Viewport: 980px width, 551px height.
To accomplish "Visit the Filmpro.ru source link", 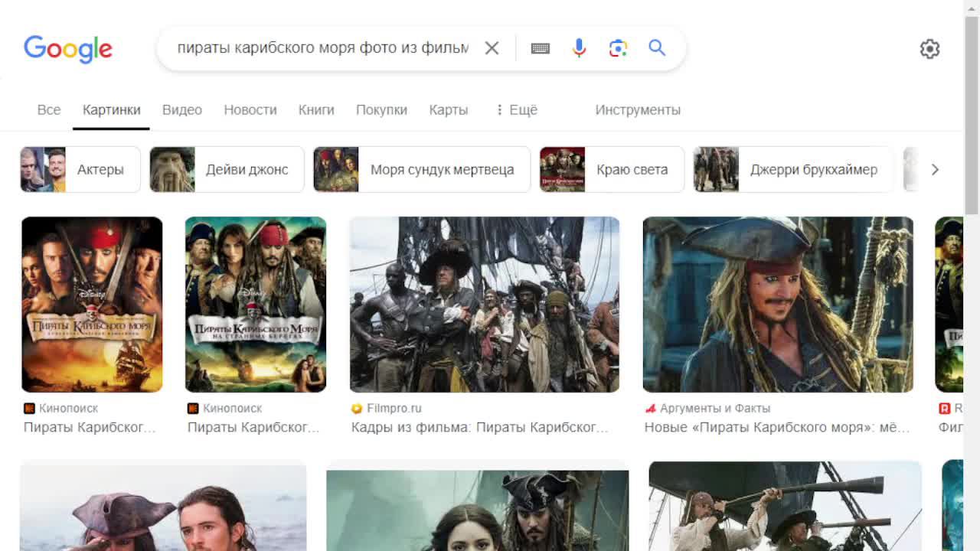I will 387,409.
